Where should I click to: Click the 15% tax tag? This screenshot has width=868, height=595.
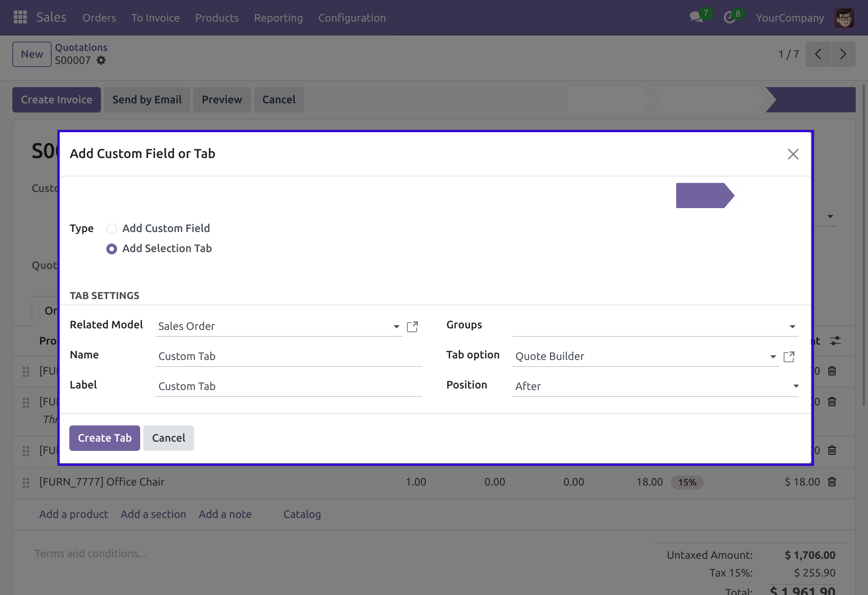coord(687,482)
